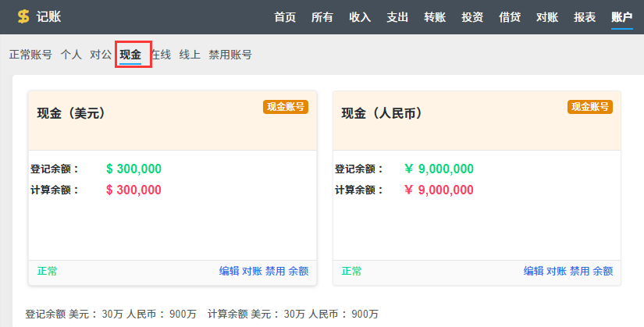Disable the 现金（美元） account

point(275,271)
